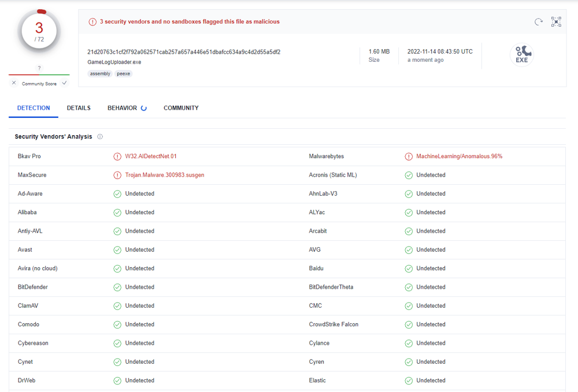Screen dimensions: 578x392
Task: Click the Antiy-AVL vendor name
Action: (30, 231)
